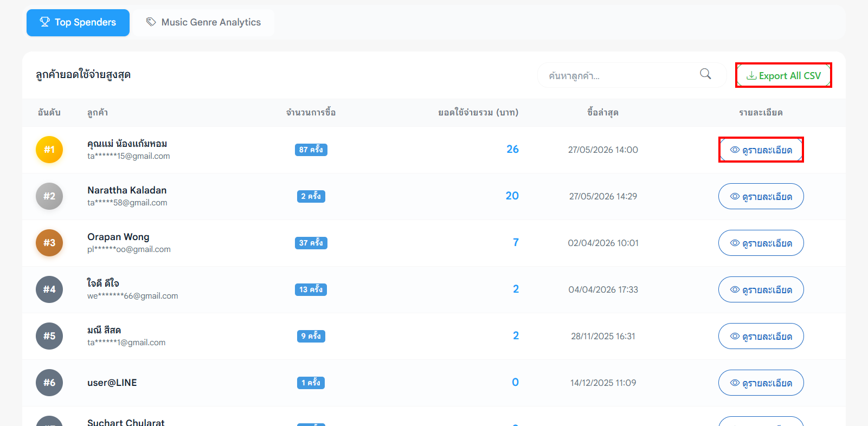Select customer name คุณแม่ น้องแก้มหอม
Image resolution: width=868 pixels, height=426 pixels.
coord(127,144)
